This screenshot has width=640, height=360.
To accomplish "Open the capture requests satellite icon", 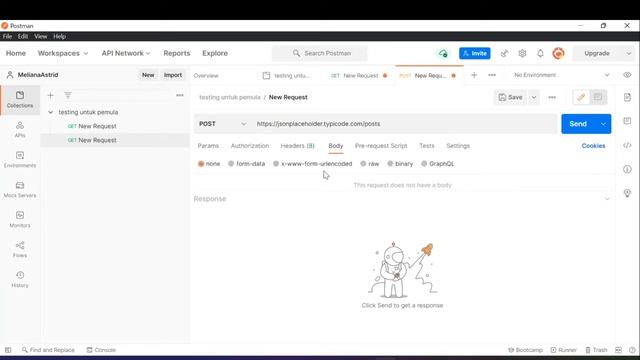I will (504, 53).
